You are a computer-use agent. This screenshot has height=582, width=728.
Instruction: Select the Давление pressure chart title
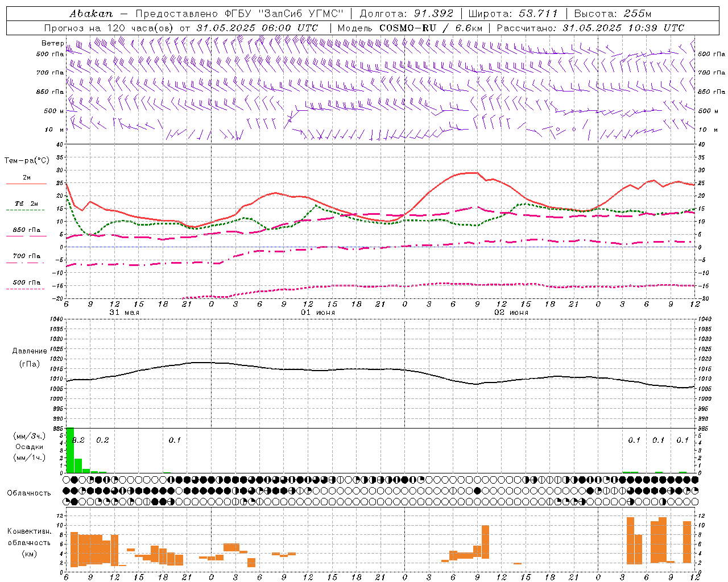[x=29, y=351]
